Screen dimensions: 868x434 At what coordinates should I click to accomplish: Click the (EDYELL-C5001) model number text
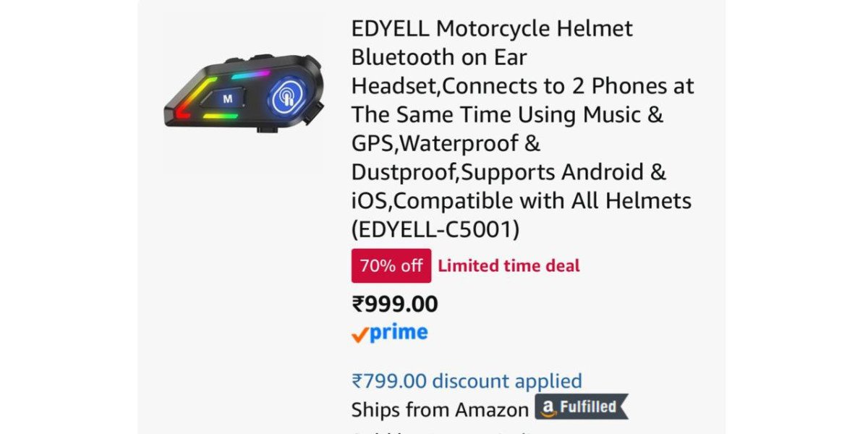click(x=435, y=229)
